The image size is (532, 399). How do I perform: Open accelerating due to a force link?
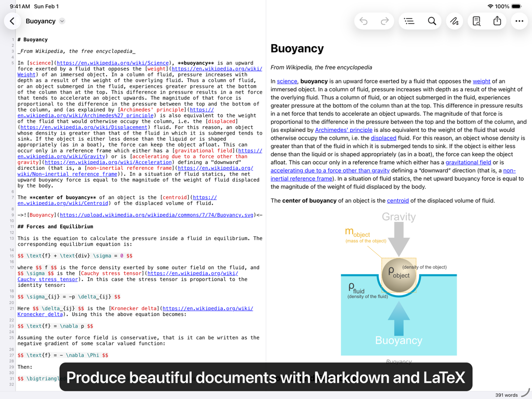coord(330,170)
